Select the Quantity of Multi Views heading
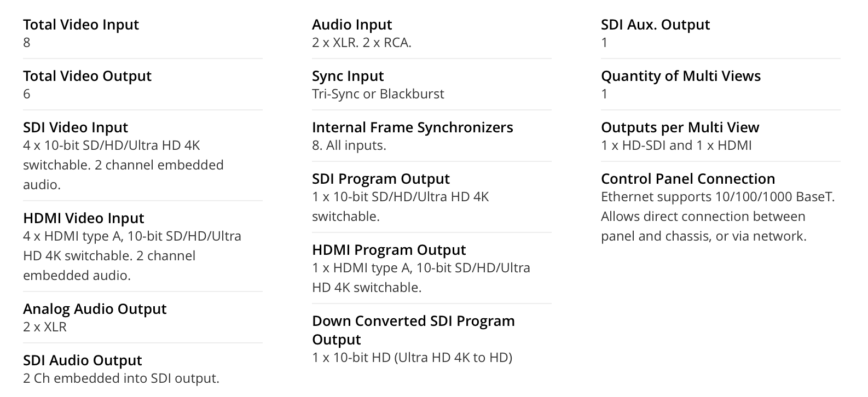The width and height of the screenshot is (868, 397). (681, 76)
